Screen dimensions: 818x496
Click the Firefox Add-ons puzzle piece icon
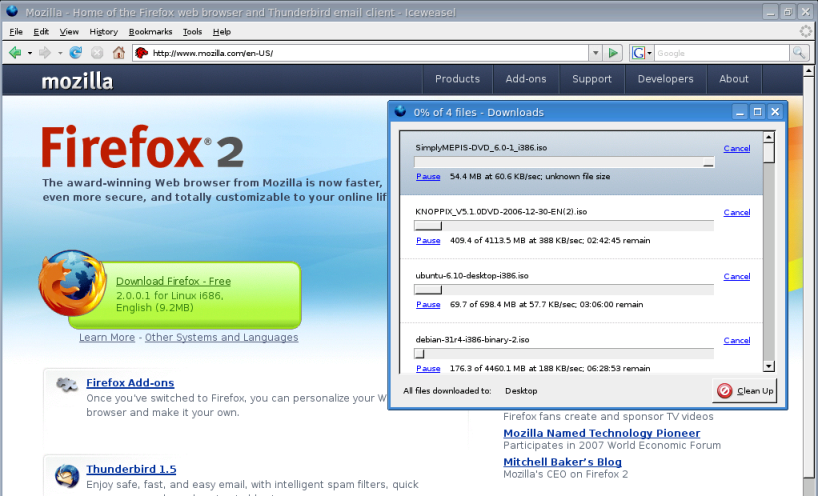[67, 385]
